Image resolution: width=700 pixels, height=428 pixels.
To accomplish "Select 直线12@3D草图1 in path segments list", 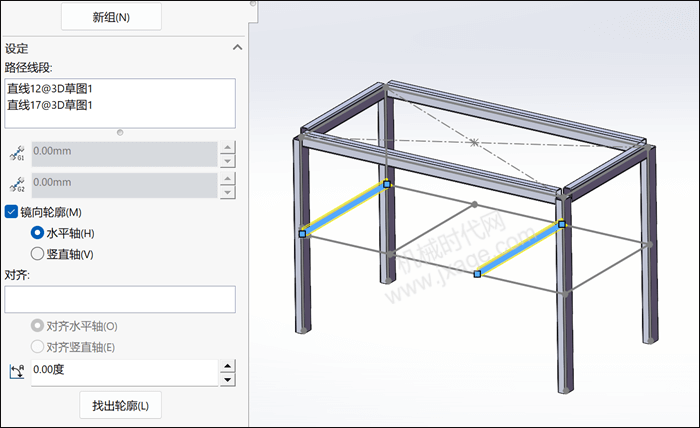I will (50, 88).
